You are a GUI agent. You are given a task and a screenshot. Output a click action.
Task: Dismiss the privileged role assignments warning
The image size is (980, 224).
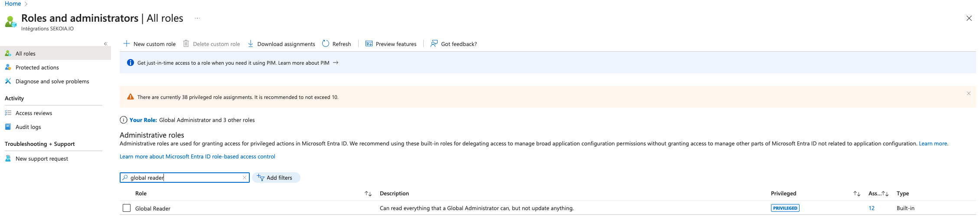(968, 94)
